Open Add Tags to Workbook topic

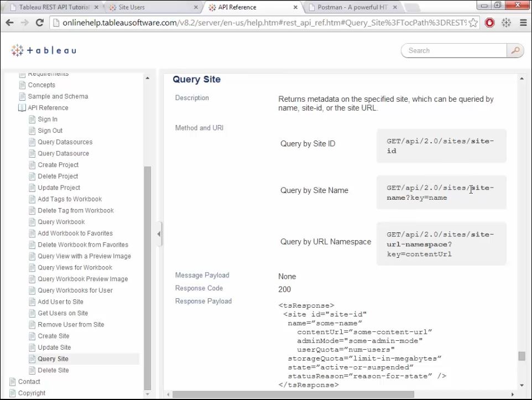click(x=70, y=199)
